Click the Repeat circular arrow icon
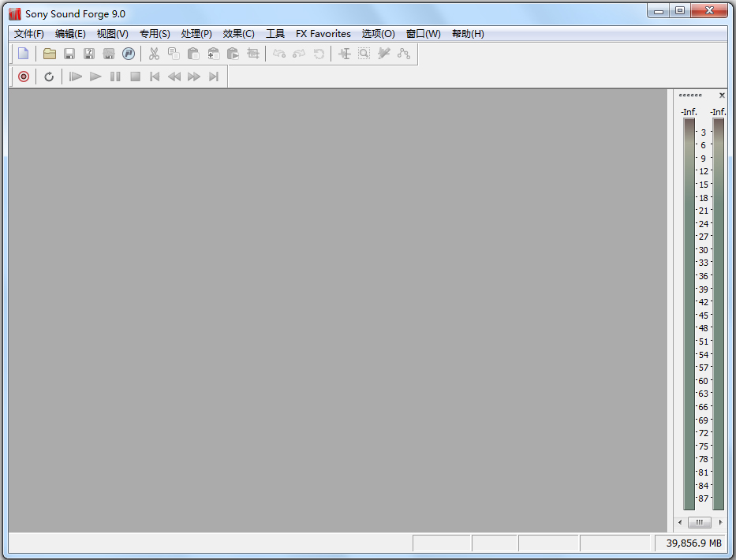Screen dimensions: 736x560 319,54
